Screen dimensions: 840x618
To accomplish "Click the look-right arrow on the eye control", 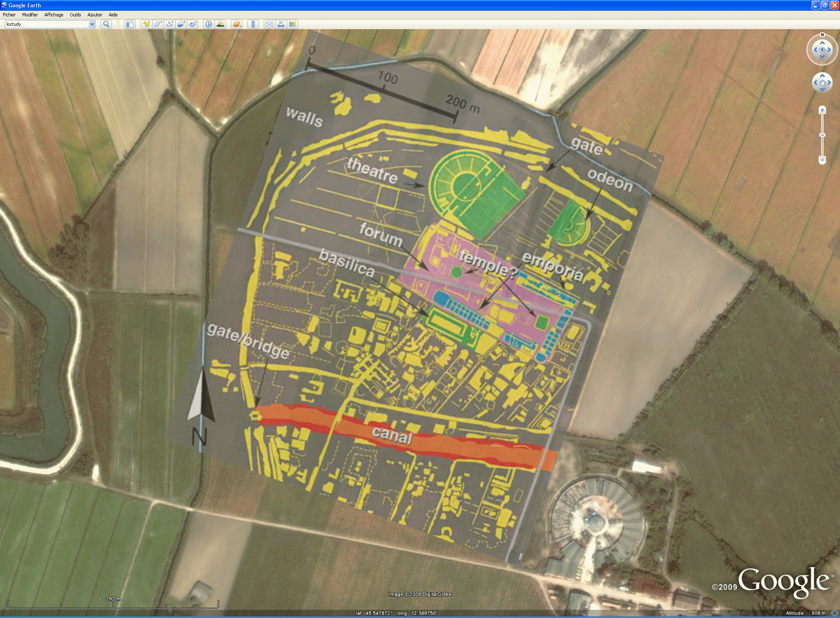I will 829,50.
